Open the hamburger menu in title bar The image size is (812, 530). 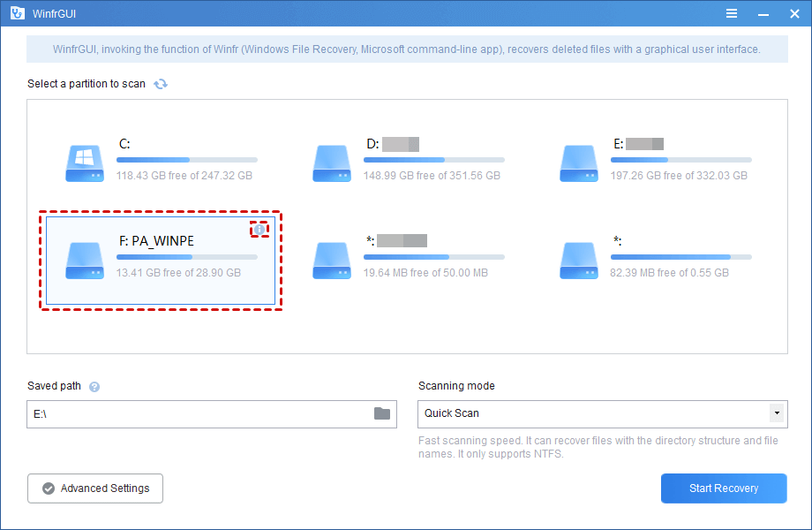click(x=731, y=13)
